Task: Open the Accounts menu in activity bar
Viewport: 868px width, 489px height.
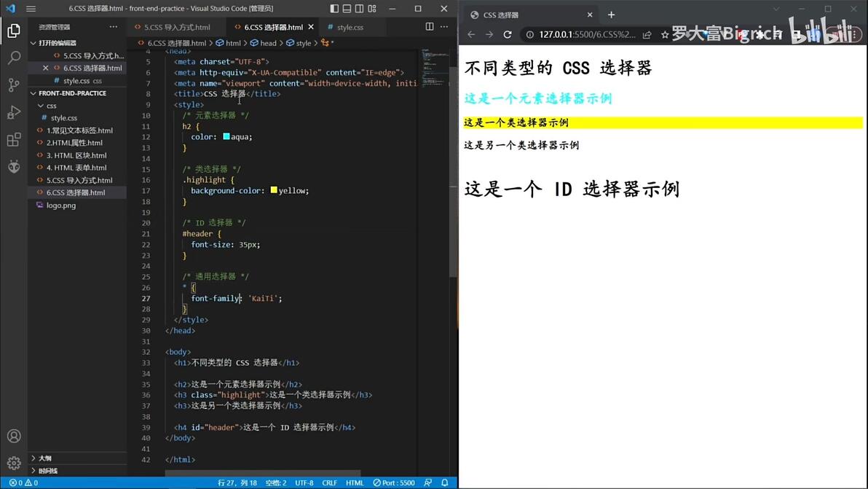Action: click(x=14, y=436)
